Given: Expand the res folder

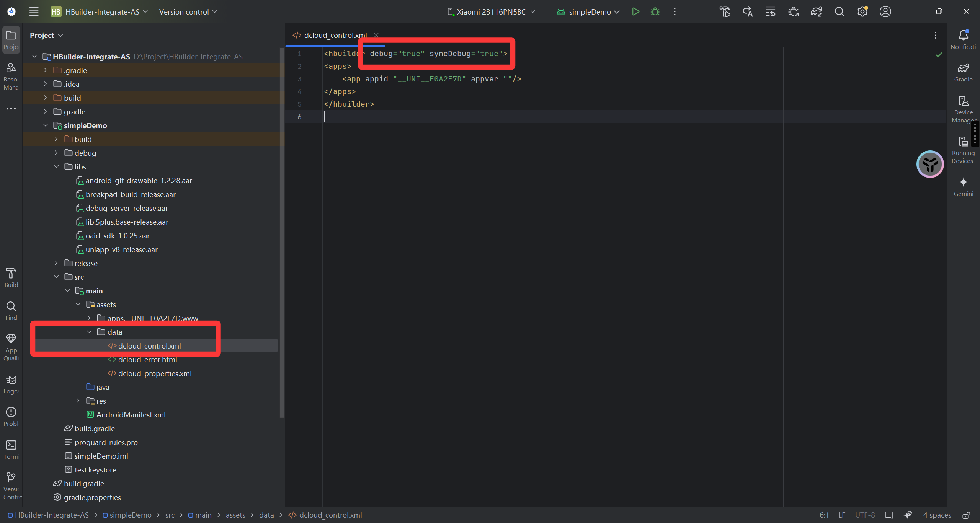Looking at the screenshot, I should [78, 401].
